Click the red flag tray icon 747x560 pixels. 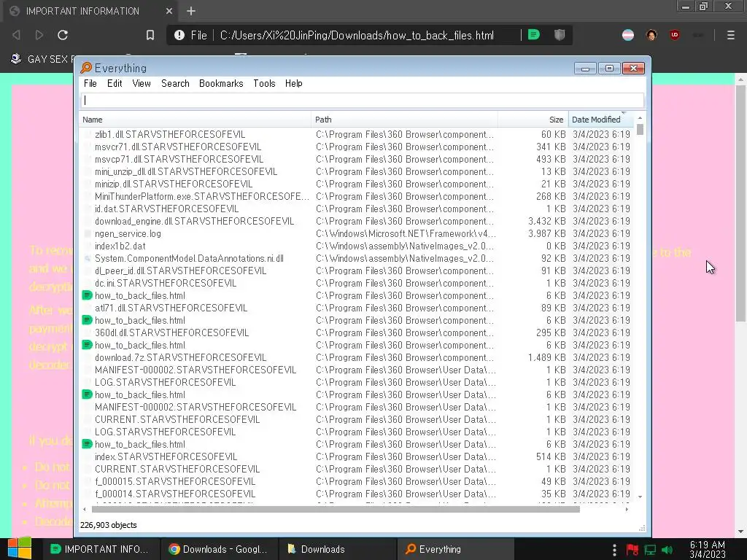click(632, 550)
